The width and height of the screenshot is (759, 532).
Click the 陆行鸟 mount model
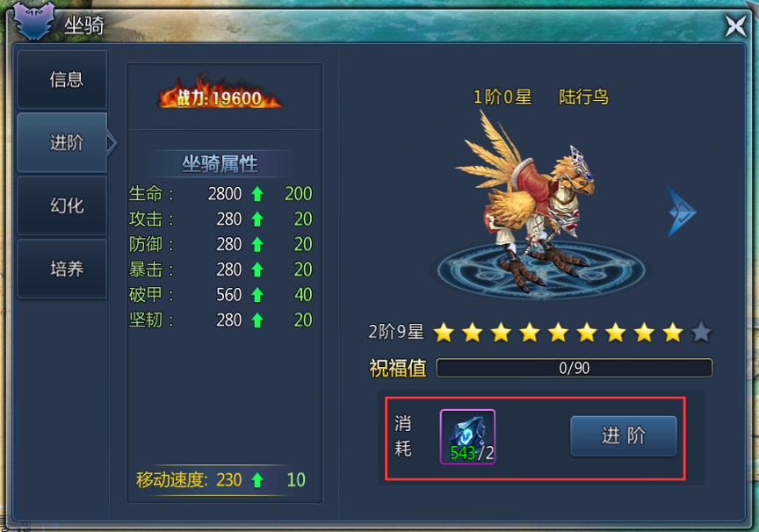click(530, 203)
